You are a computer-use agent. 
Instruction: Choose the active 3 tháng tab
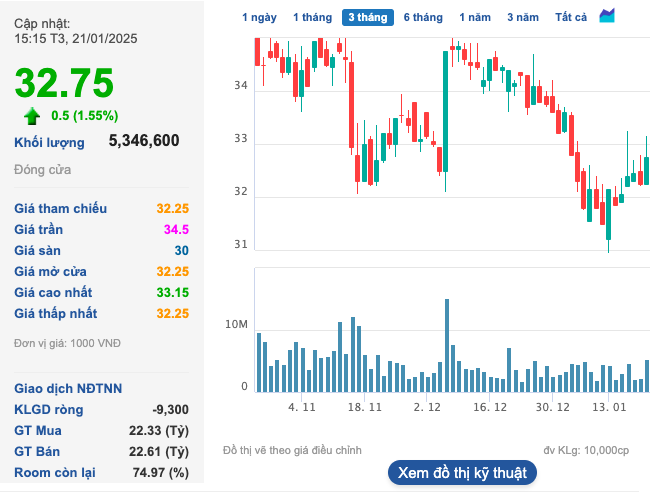(x=367, y=17)
